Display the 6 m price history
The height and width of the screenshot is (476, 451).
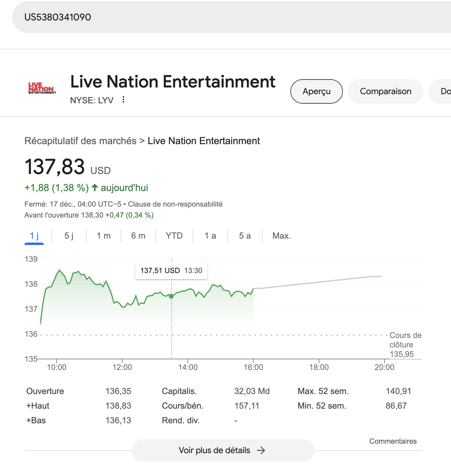coord(138,236)
